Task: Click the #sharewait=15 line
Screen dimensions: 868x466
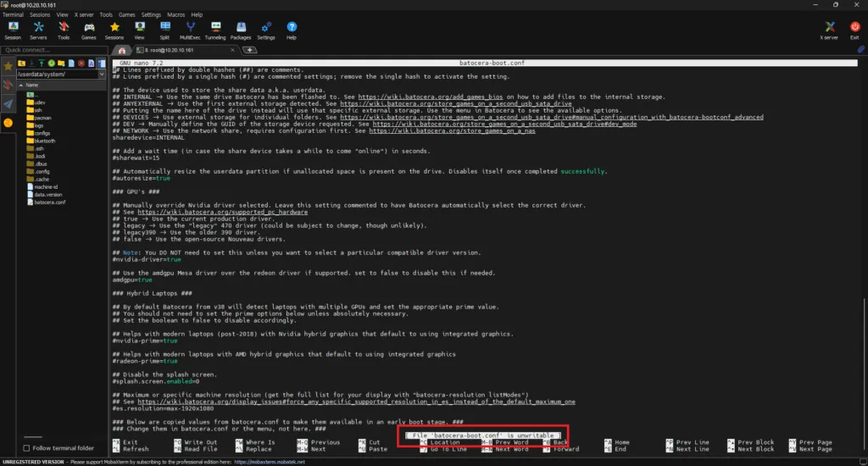Action: [136, 158]
